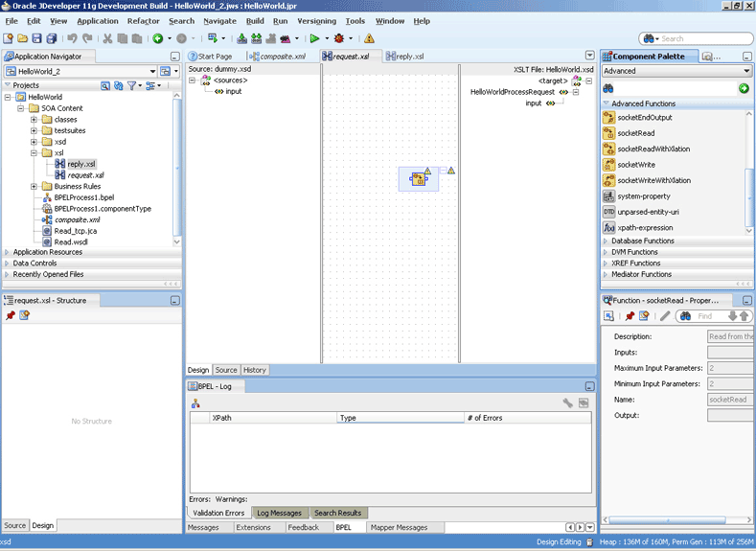The image size is (756, 551).
Task: Expand the Database Functions section
Action: coord(642,241)
